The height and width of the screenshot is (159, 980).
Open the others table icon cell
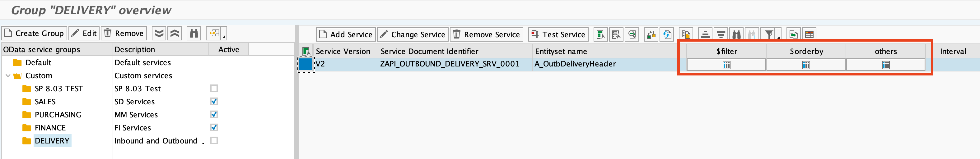(885, 65)
